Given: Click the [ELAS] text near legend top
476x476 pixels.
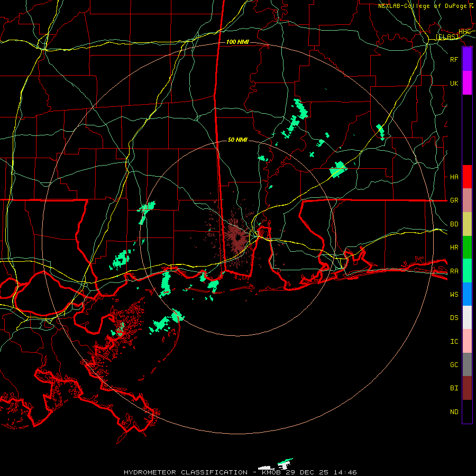Looking at the screenshot, I should click(x=447, y=37).
